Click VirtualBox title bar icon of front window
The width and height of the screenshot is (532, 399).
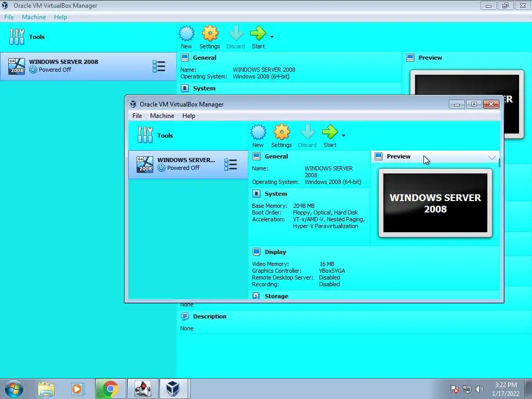click(134, 104)
